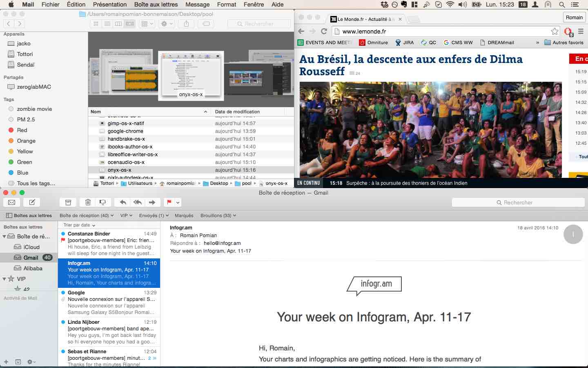Go back in the Finder window
The width and height of the screenshot is (588, 368).
tap(9, 24)
